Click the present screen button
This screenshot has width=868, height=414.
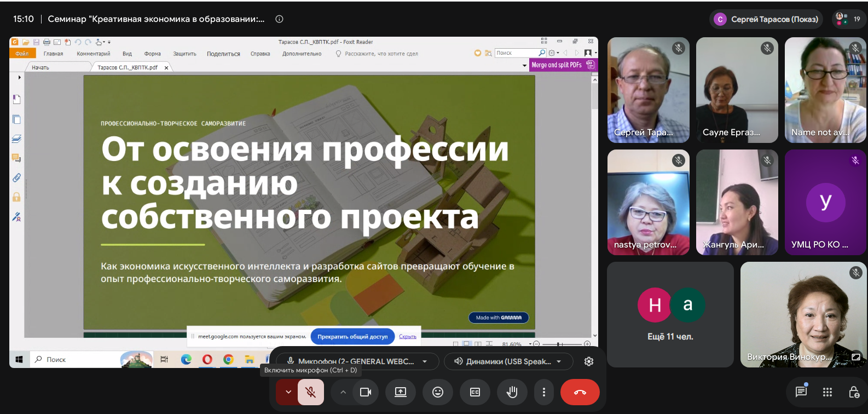click(x=401, y=392)
